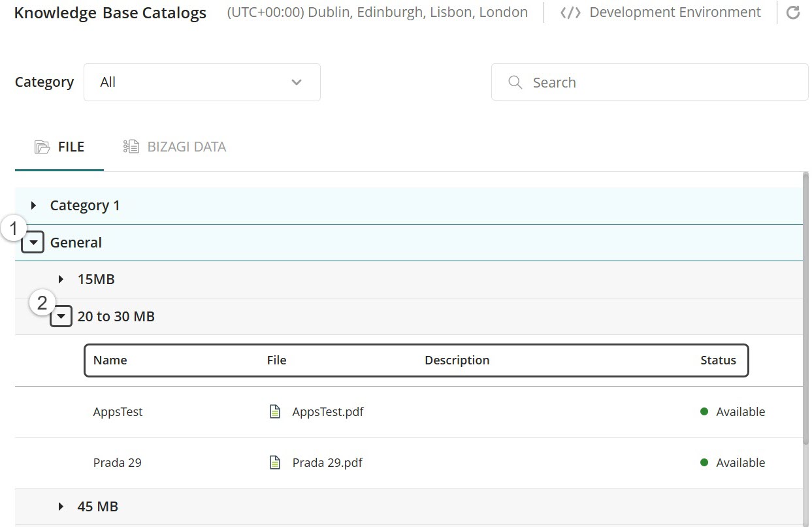This screenshot has width=812, height=527.
Task: Click the Development Environment code icon
Action: click(569, 12)
